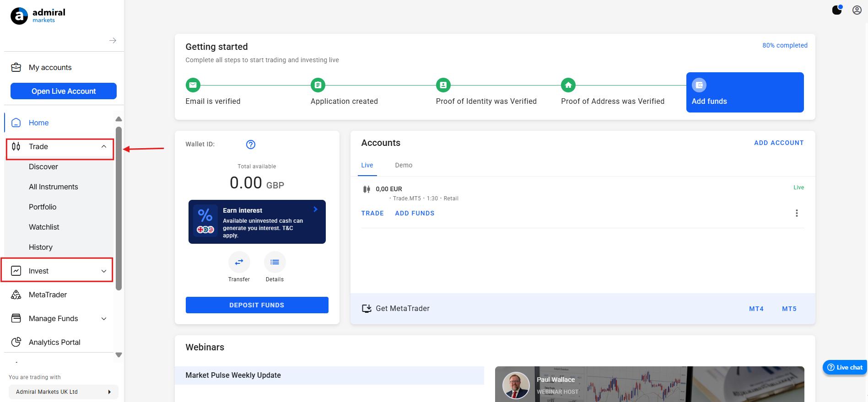Click the MetaTrader sidebar icon
Viewport: 868px width, 402px height.
point(16,295)
